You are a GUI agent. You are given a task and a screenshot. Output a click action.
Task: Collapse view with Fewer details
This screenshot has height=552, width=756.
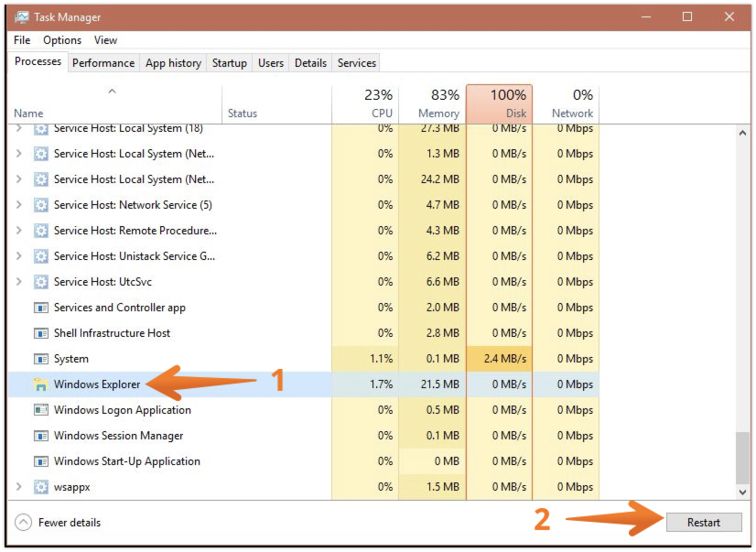[59, 523]
